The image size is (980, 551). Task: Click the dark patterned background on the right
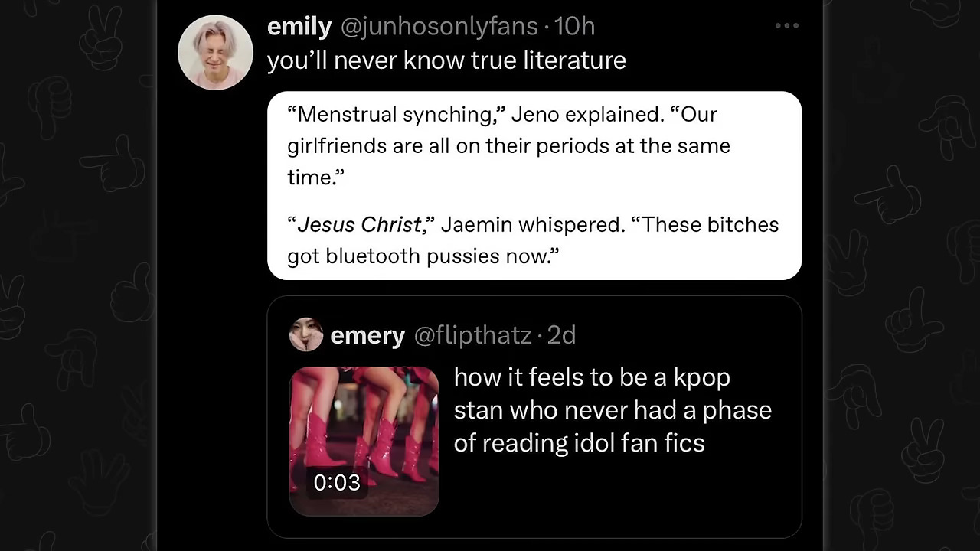pyautogui.click(x=902, y=275)
